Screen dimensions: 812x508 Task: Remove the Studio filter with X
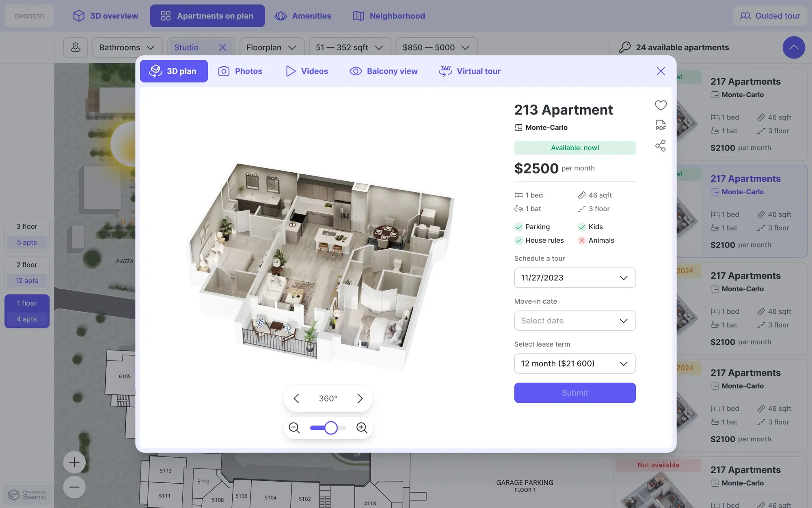(222, 48)
